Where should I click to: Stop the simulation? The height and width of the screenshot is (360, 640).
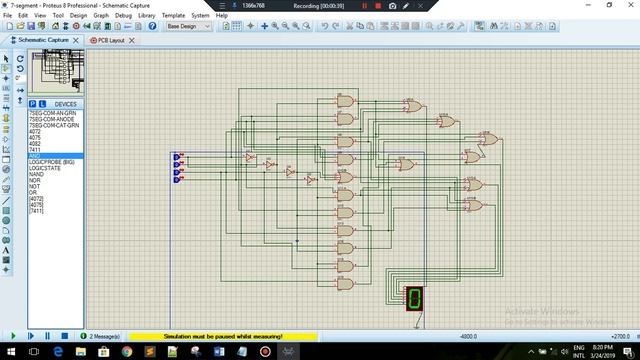pyautogui.click(x=64, y=336)
